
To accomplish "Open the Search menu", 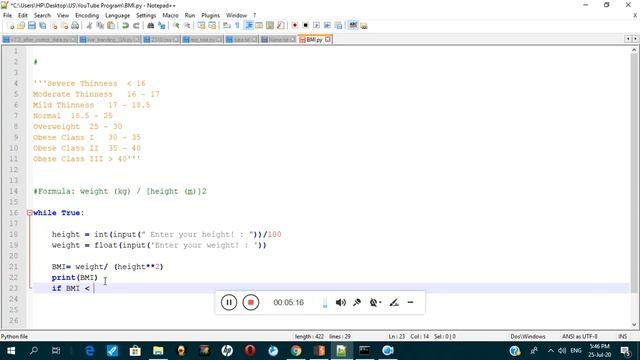I will tap(42, 15).
